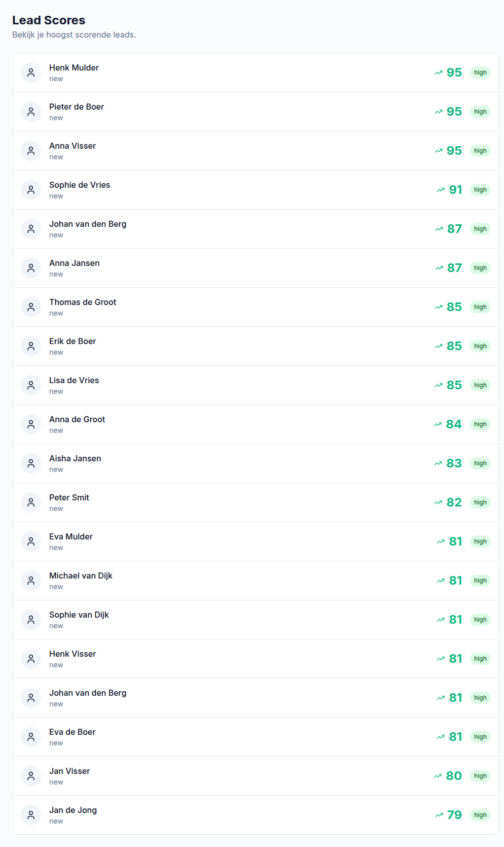This screenshot has width=504, height=847.
Task: Click Pieter de Boer's profile icon
Action: (31, 112)
